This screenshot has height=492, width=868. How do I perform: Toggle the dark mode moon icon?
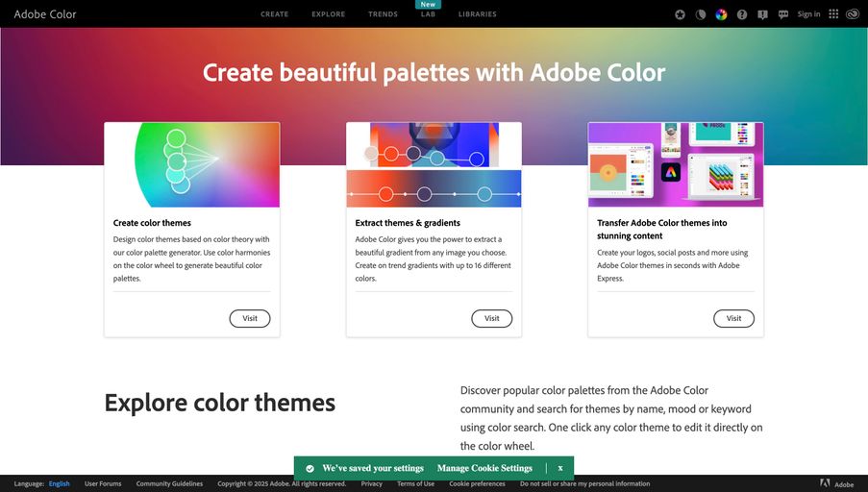tap(701, 15)
